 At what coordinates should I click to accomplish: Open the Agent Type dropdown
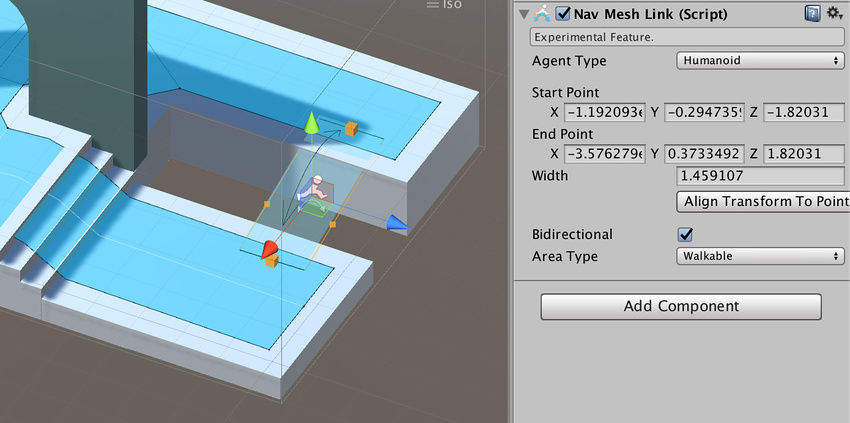tap(760, 61)
